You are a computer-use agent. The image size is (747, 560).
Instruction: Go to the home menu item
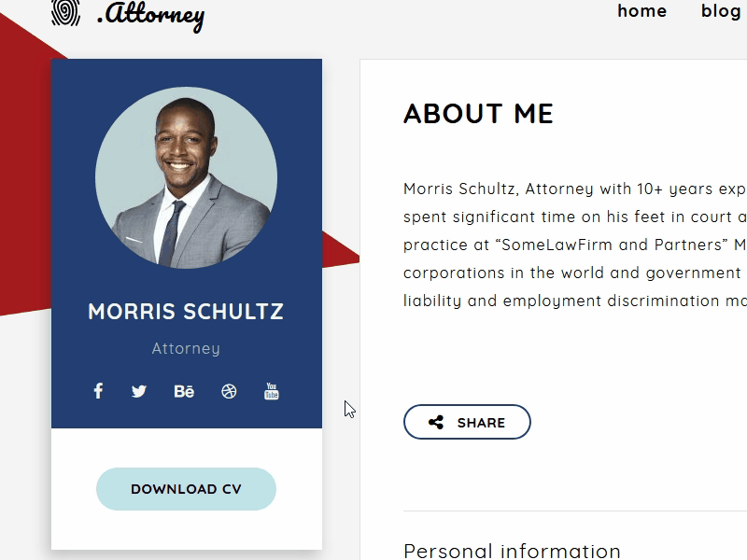[642, 11]
